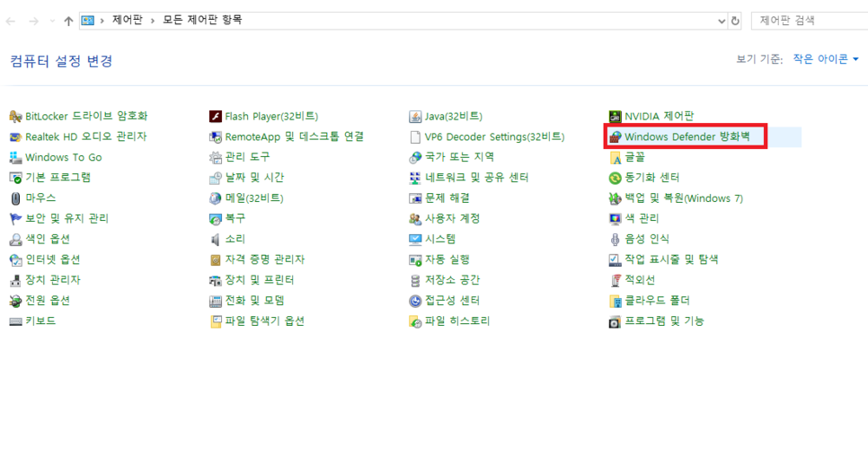This screenshot has height=474, width=868.
Task: Click the 네트워크 및 공유 센터 icon
Action: (x=415, y=178)
